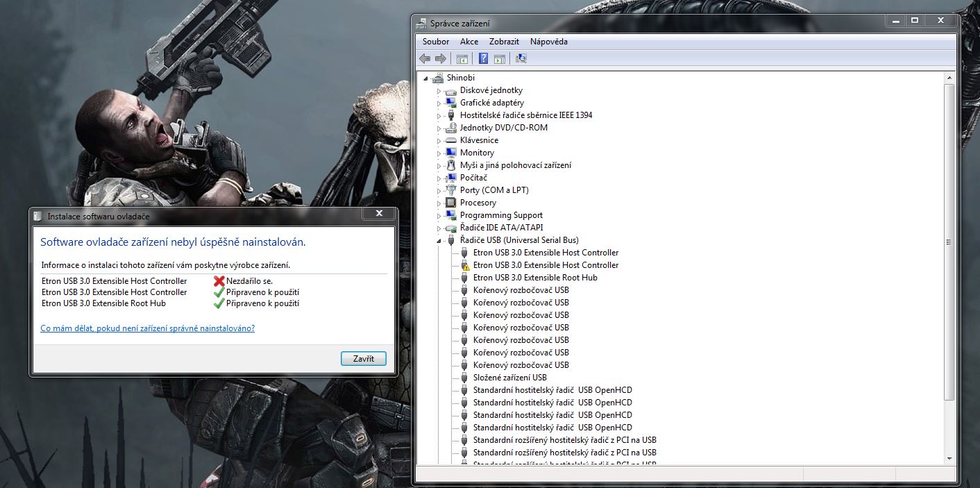980x488 pixels.
Task: Select Etron Host Controller without warning in tree
Action: [546, 253]
